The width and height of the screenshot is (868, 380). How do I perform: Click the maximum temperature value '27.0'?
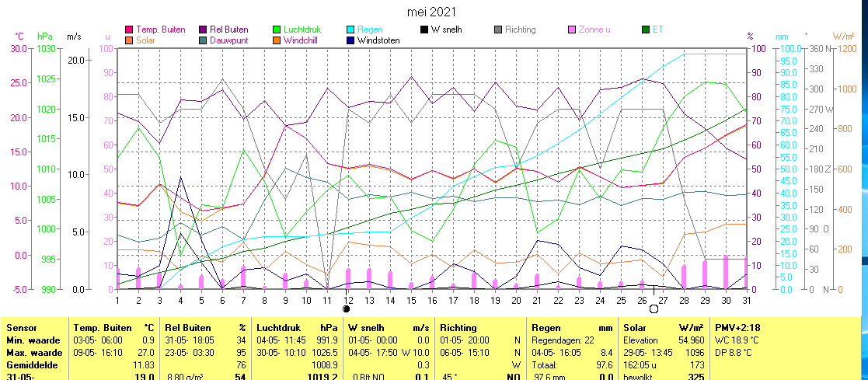(x=145, y=353)
